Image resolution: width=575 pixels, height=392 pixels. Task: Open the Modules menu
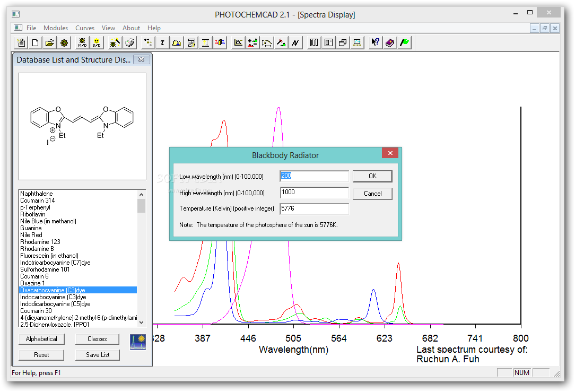point(56,28)
